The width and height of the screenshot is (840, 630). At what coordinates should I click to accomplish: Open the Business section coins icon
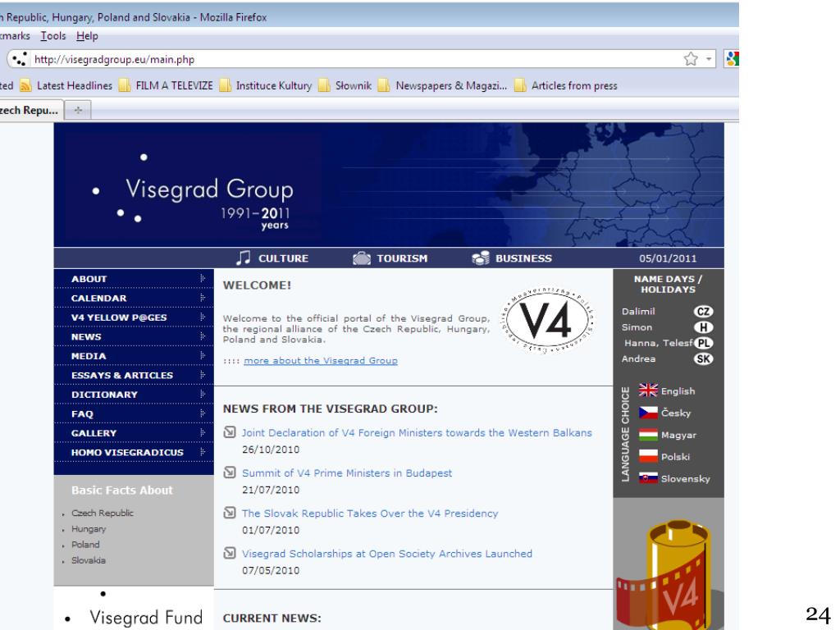coord(481,258)
